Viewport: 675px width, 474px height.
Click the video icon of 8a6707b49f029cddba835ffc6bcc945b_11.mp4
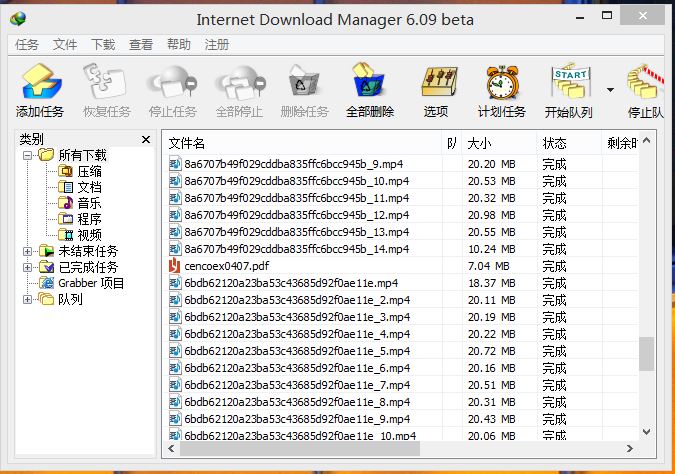175,198
